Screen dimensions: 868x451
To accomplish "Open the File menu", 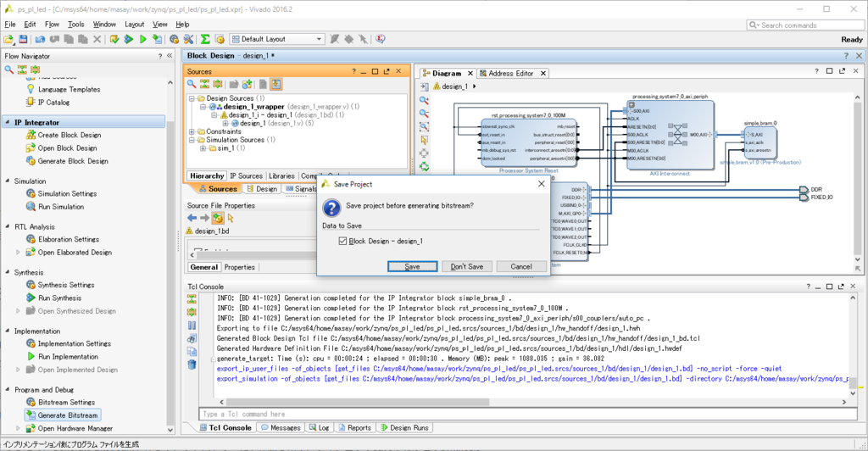I will pyautogui.click(x=10, y=25).
